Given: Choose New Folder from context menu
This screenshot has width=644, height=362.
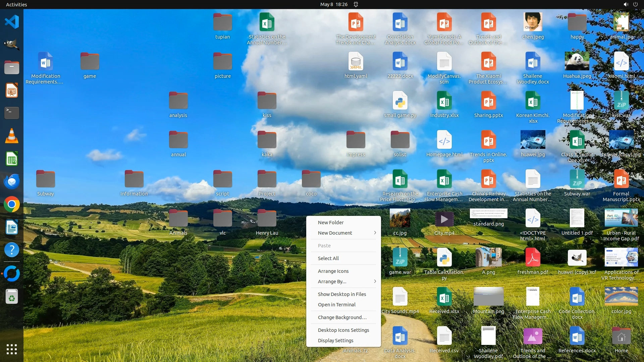Looking at the screenshot, I should point(331,223).
